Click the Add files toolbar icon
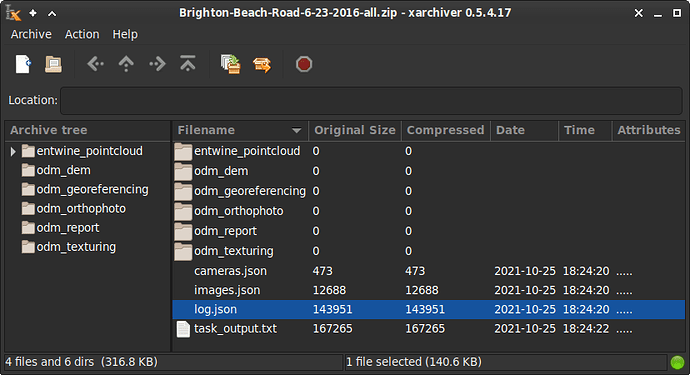Screen dimensions: 690x375 (x=231, y=64)
